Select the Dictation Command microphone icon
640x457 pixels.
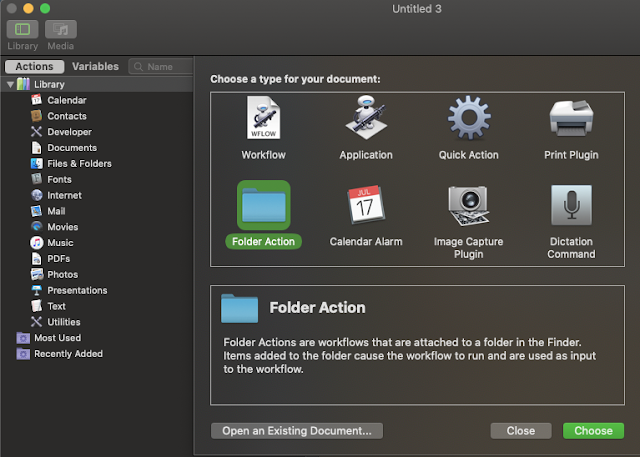571,205
